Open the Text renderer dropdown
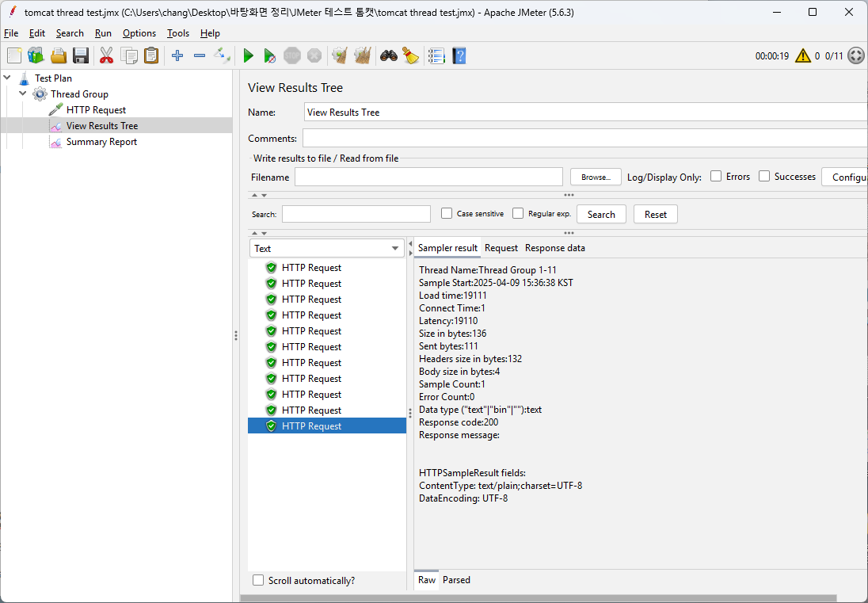Image resolution: width=868 pixels, height=603 pixels. click(326, 248)
